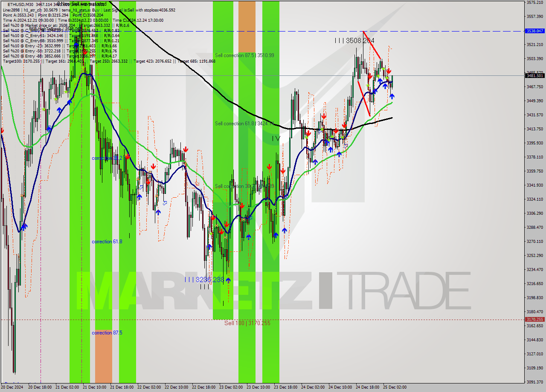Viewport: 546px width, 392px height.
Task: Select the blue 'correction 61.8' label
Action: pos(107,242)
